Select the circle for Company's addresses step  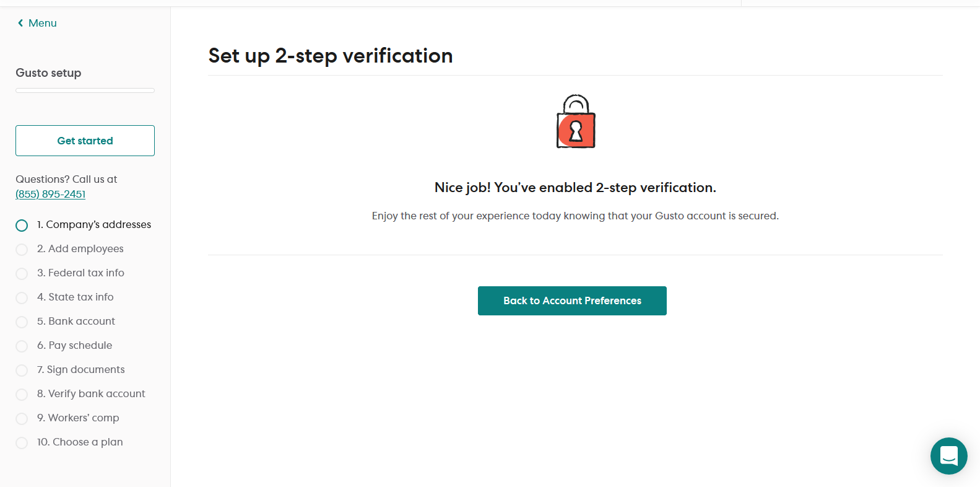[x=22, y=226]
